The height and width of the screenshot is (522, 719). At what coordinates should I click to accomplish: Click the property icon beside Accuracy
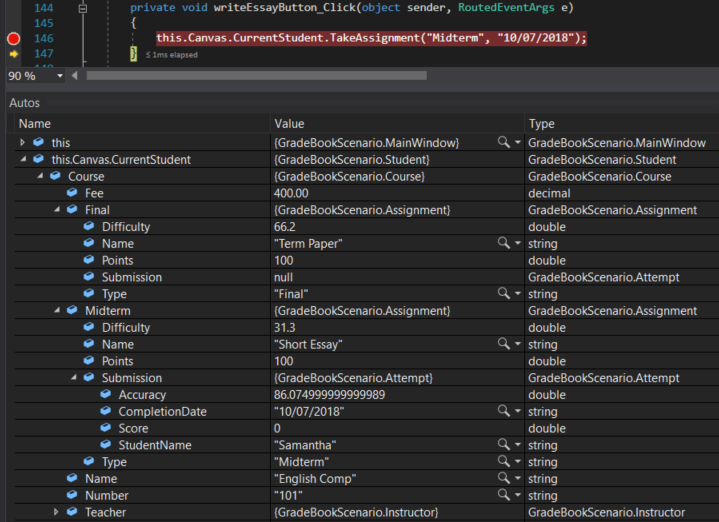tap(105, 394)
